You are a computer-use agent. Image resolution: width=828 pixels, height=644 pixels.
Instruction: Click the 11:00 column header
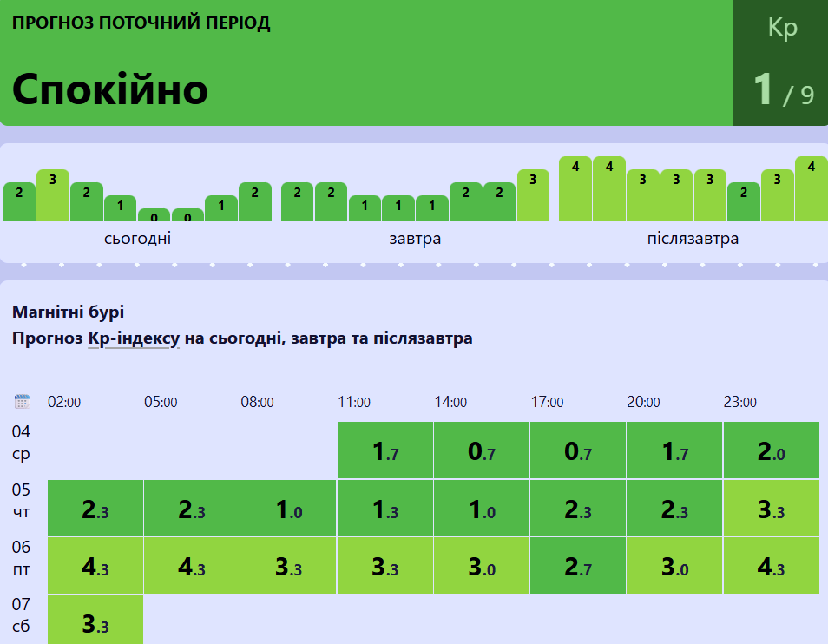pyautogui.click(x=354, y=403)
